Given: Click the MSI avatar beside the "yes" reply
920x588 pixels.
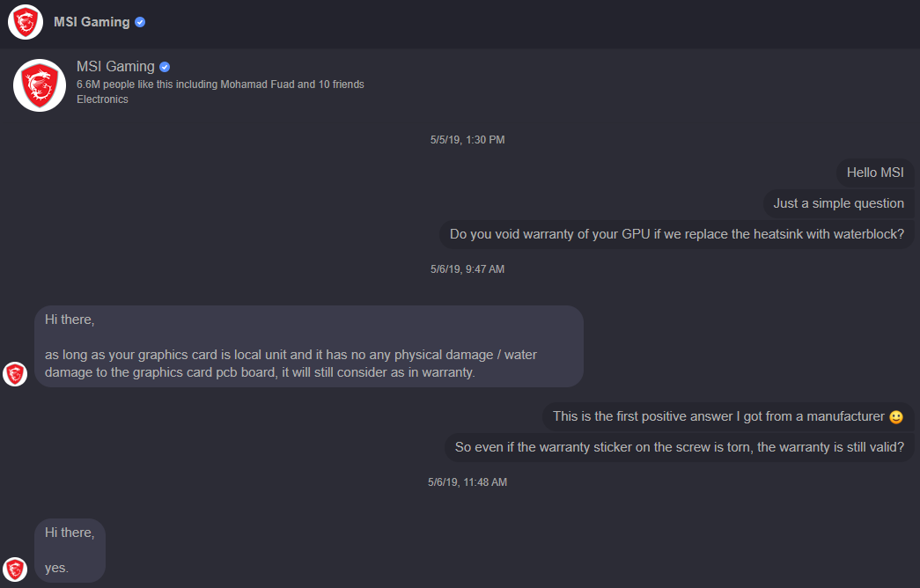Looking at the screenshot, I should click(x=15, y=569).
